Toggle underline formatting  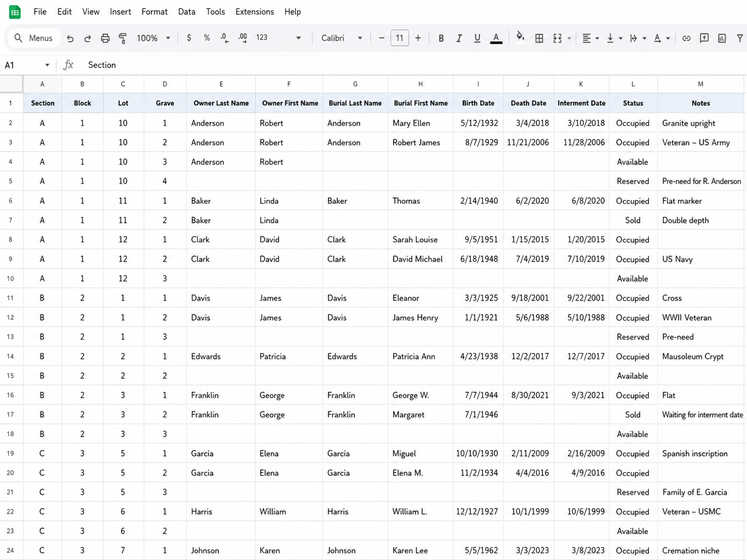pos(477,38)
